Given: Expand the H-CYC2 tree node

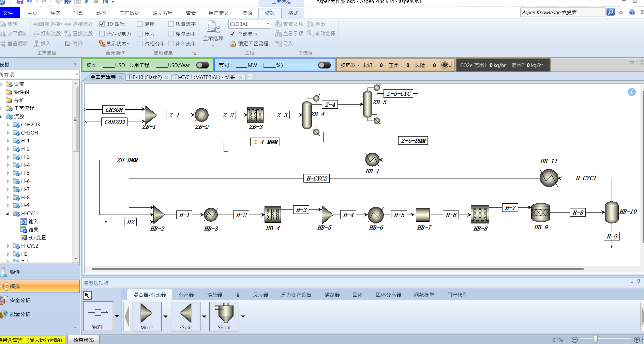Looking at the screenshot, I should [x=8, y=246].
